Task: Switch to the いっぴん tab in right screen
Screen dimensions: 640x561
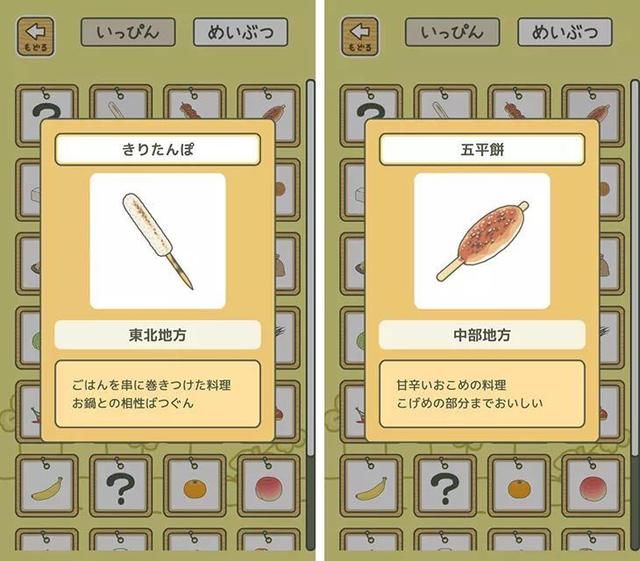Action: click(452, 32)
